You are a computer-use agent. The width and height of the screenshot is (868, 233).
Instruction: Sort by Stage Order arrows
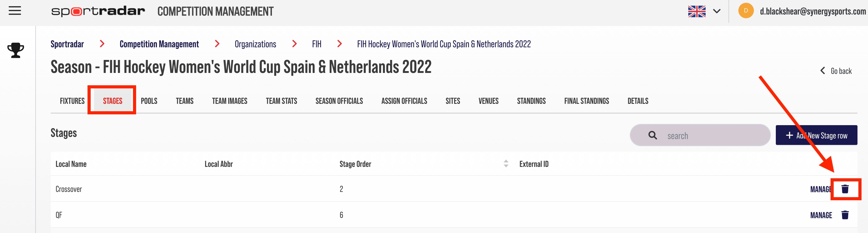click(505, 164)
